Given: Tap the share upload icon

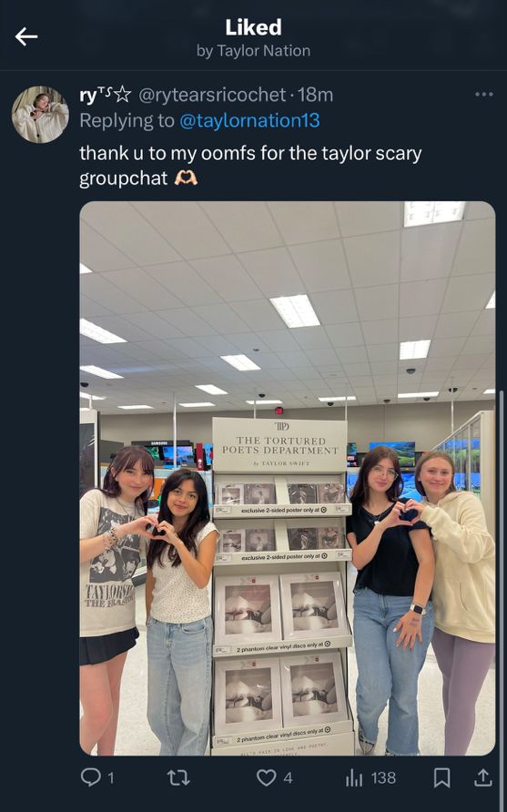Looking at the screenshot, I should (x=482, y=777).
